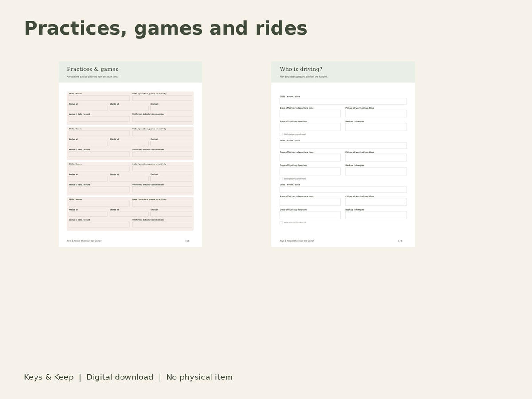The width and height of the screenshot is (532, 399).
Task: Click first "Pickup driver / pickup time" box
Action: coord(376,113)
